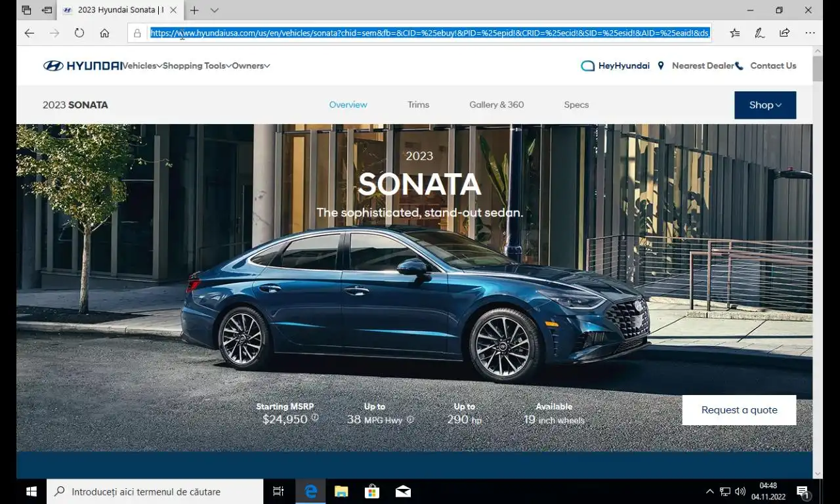The image size is (840, 504).
Task: Click the MSRP info icon
Action: [x=315, y=417]
